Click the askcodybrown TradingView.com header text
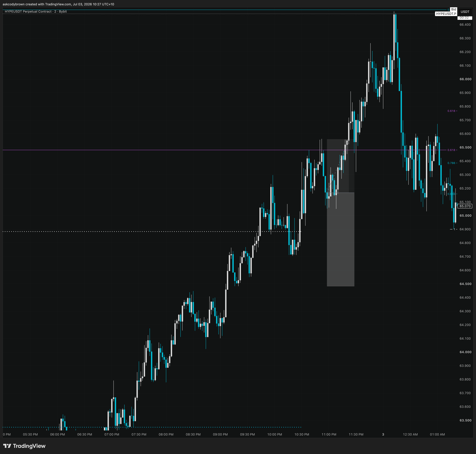This screenshot has height=454, width=476. click(x=58, y=4)
